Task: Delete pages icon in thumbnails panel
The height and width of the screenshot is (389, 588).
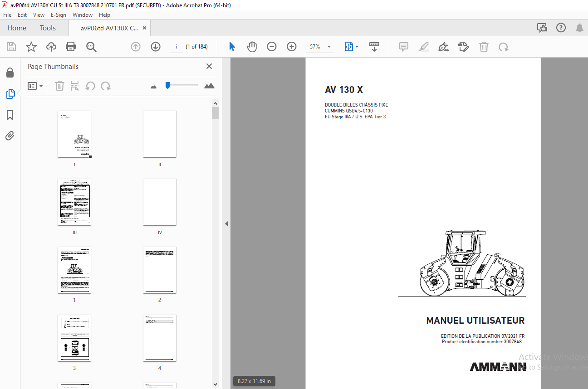Action: point(59,86)
